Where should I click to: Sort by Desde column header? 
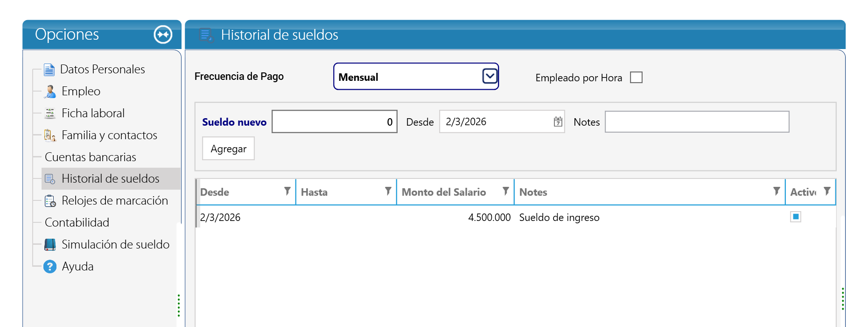tap(215, 192)
